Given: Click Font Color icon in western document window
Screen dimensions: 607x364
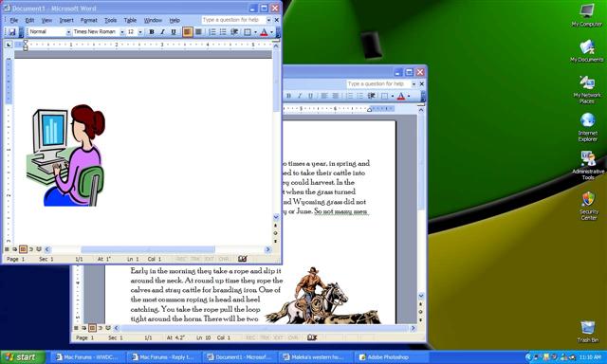Looking at the screenshot, I should coord(401,96).
